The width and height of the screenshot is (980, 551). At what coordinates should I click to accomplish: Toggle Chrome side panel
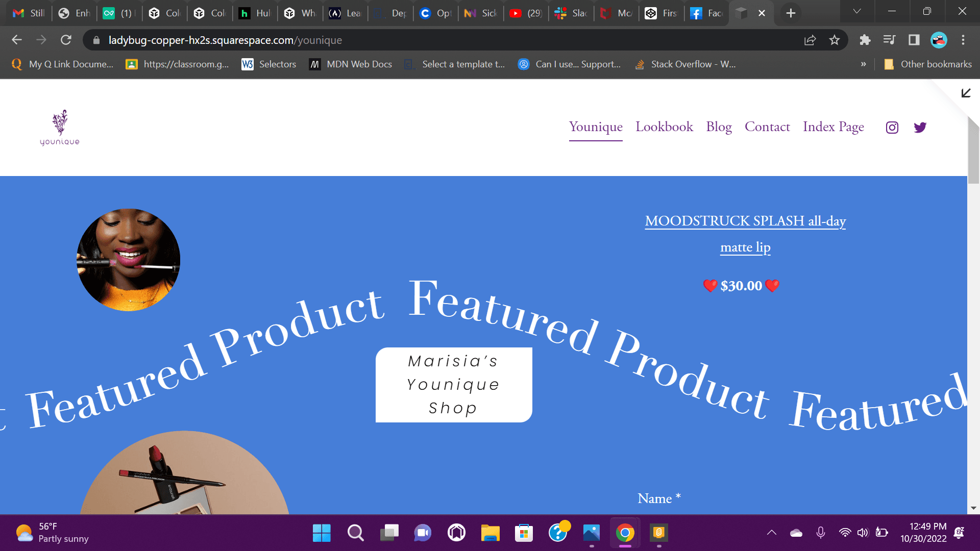click(914, 40)
